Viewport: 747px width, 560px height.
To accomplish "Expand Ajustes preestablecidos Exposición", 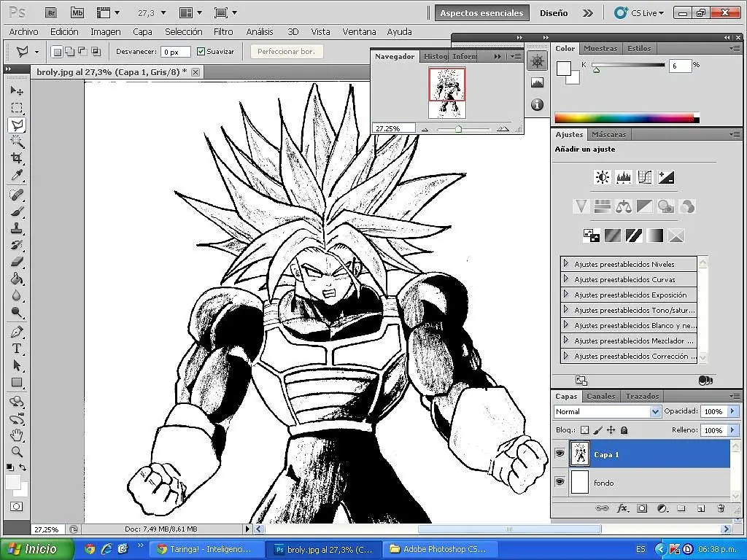I will point(566,294).
